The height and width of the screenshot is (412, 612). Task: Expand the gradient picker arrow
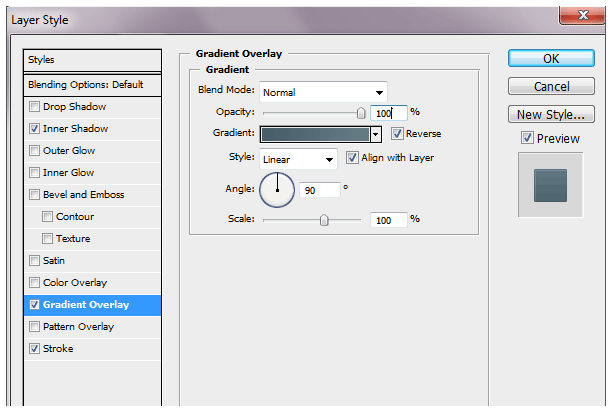click(x=376, y=133)
